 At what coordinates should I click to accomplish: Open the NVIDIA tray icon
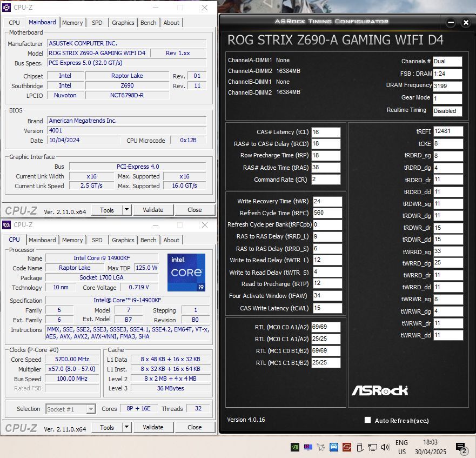(295, 447)
